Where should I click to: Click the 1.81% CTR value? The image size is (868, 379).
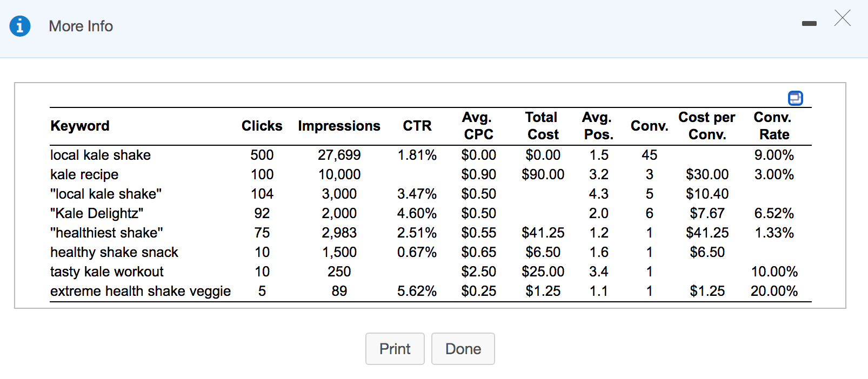(x=417, y=155)
